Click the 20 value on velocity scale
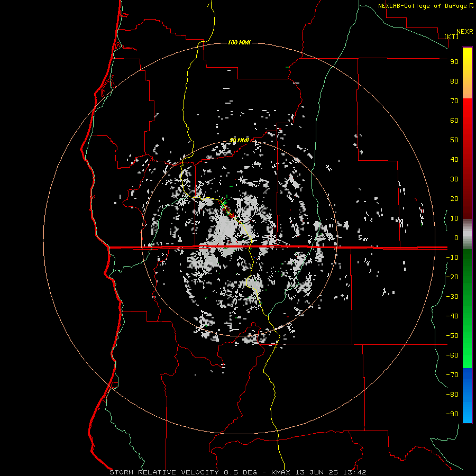Image resolution: width=476 pixels, height=476 pixels. 454,199
